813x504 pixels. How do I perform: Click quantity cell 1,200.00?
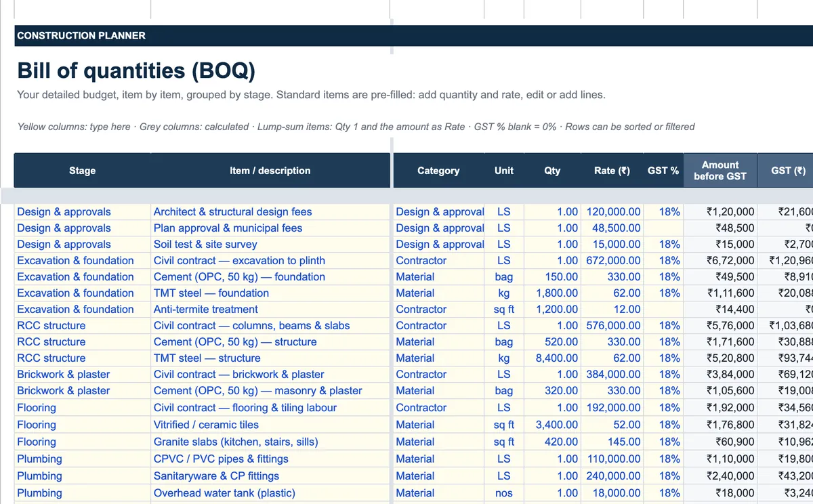coord(552,310)
